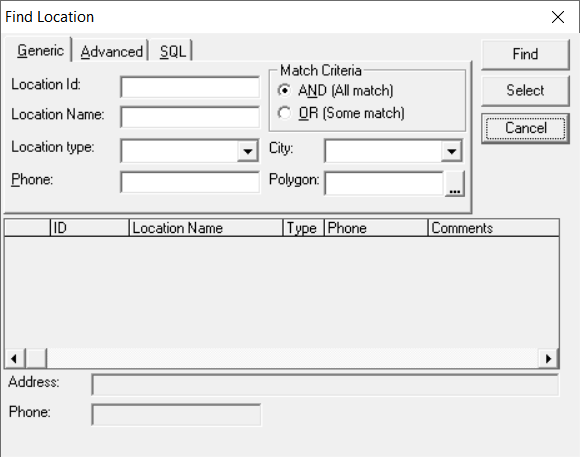The image size is (580, 457).
Task: Click the Comments column header
Action: 493,228
